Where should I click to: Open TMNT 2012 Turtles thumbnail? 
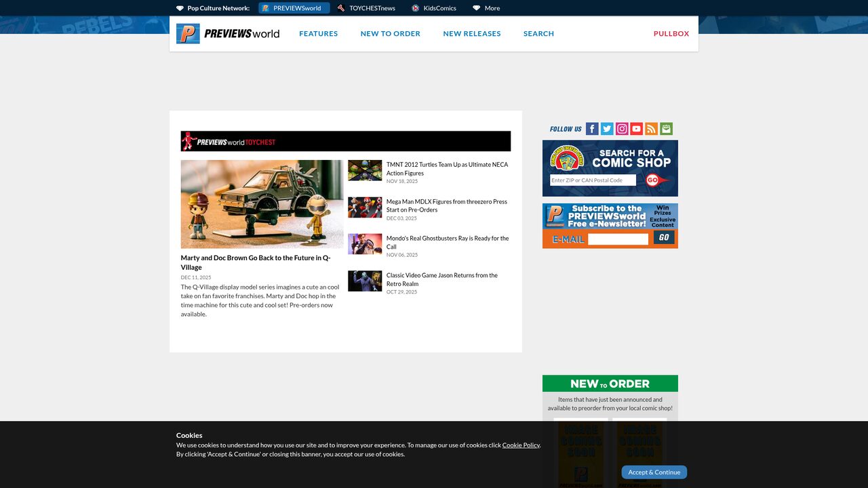[x=365, y=171]
